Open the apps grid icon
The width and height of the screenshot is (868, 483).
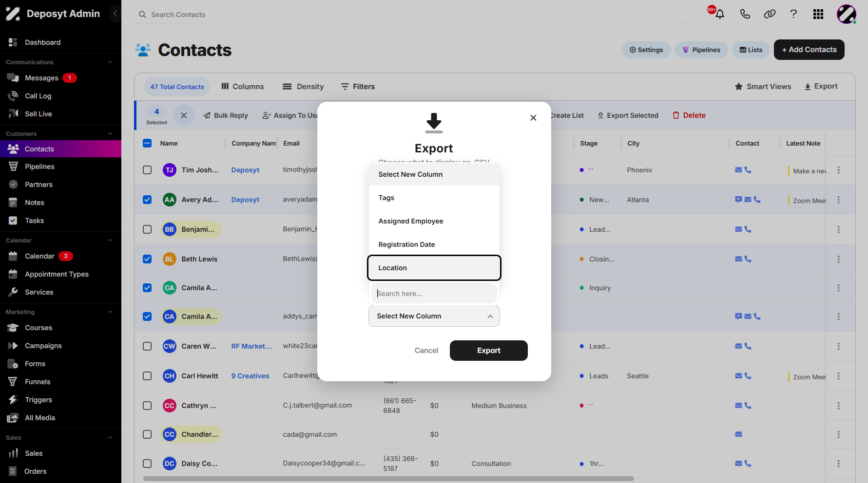(x=818, y=14)
